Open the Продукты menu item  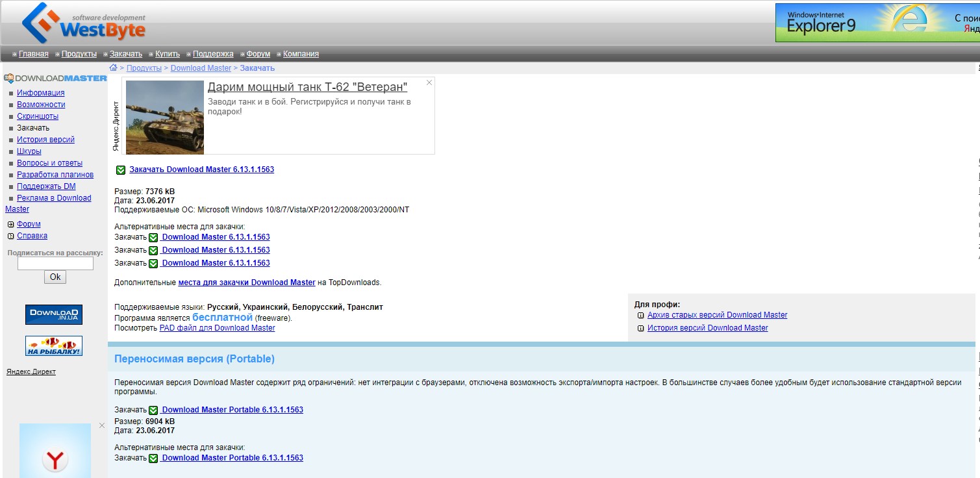click(79, 54)
